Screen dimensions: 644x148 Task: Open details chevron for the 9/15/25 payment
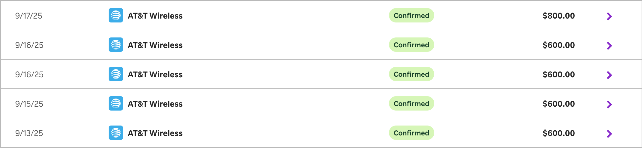coord(609,104)
